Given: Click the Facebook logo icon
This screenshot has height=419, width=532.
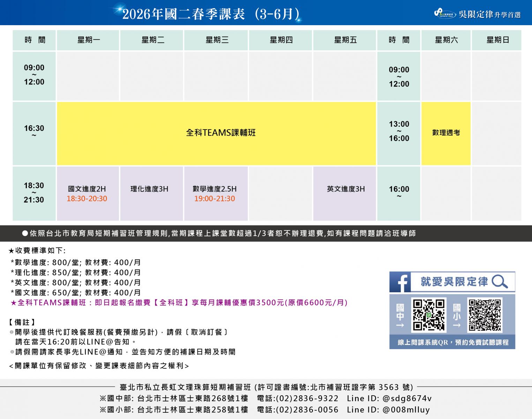Looking at the screenshot, I should pyautogui.click(x=400, y=282).
